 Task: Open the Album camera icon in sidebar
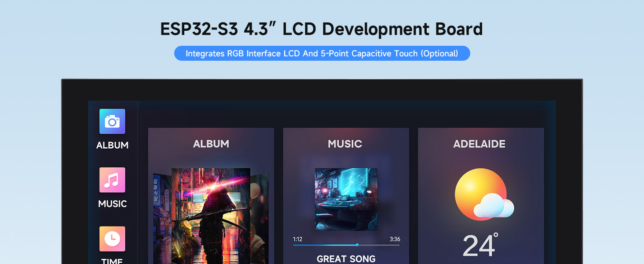click(x=112, y=121)
